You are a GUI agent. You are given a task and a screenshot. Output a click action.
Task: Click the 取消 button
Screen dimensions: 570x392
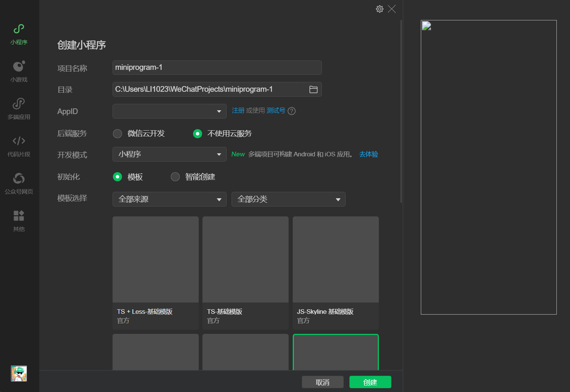tap(323, 382)
